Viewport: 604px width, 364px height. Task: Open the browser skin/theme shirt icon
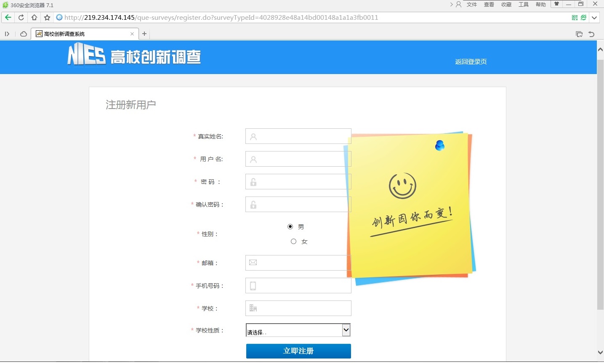click(x=556, y=4)
